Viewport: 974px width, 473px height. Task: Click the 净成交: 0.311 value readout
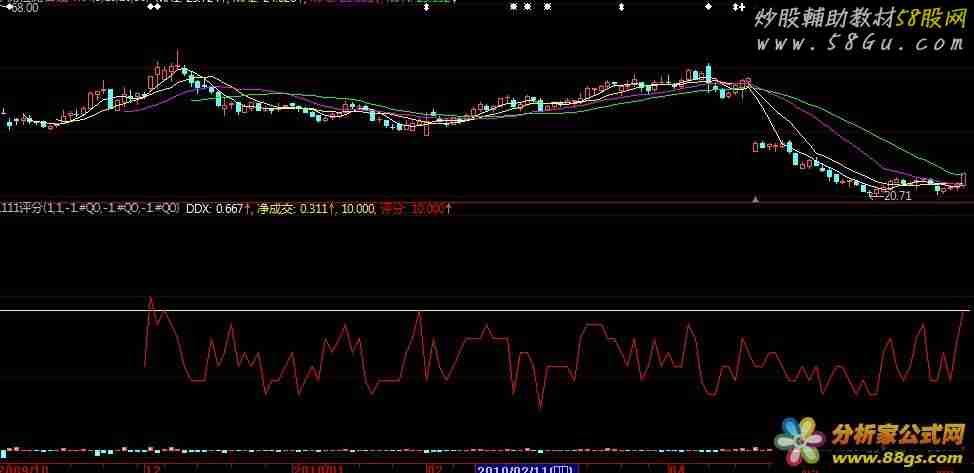[x=296, y=209]
